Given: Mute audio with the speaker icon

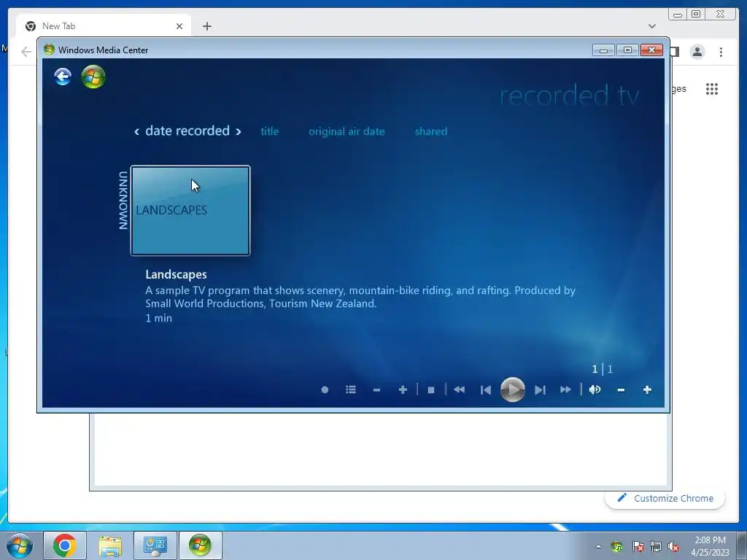Looking at the screenshot, I should [x=595, y=390].
